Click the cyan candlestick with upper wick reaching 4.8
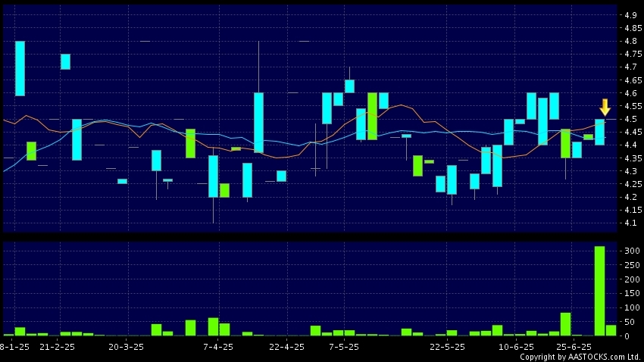 pyautogui.click(x=259, y=123)
